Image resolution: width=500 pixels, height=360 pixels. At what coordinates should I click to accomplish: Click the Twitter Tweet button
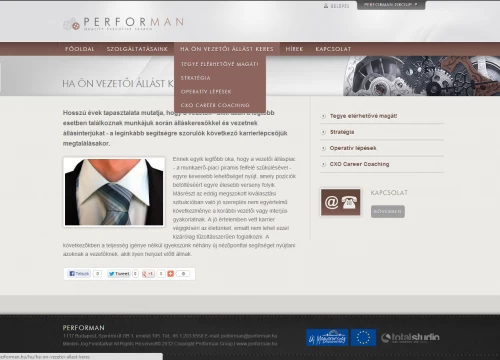[x=119, y=274]
